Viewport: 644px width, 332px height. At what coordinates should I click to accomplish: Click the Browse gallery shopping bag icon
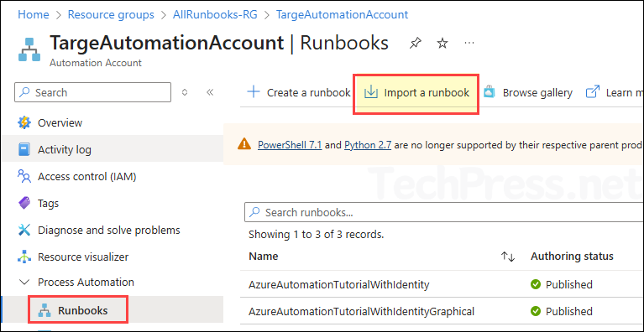tap(490, 92)
